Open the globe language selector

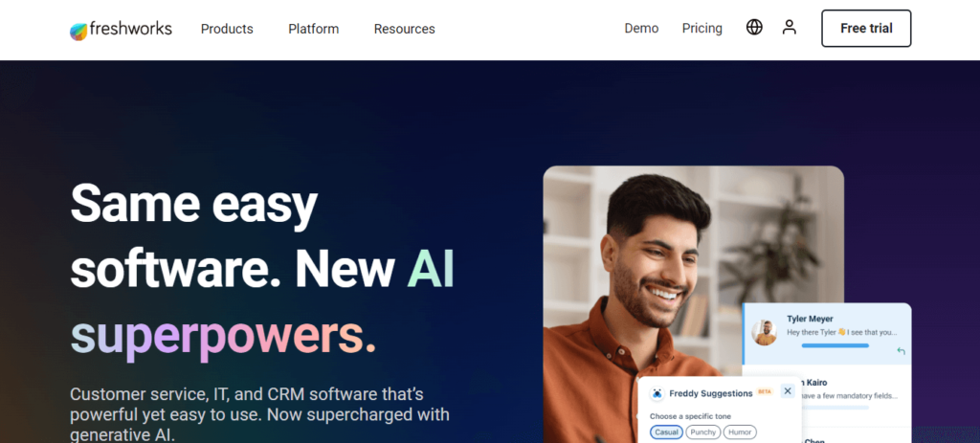pyautogui.click(x=754, y=27)
